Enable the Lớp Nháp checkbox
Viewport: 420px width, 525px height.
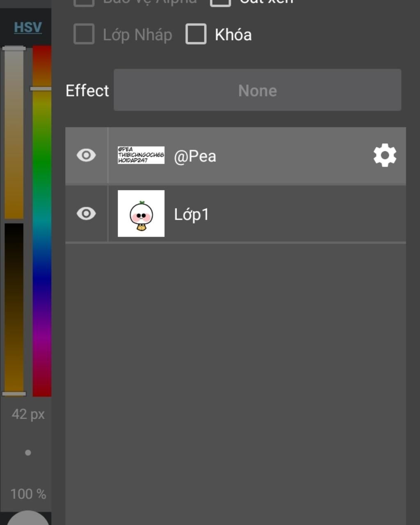click(x=84, y=34)
